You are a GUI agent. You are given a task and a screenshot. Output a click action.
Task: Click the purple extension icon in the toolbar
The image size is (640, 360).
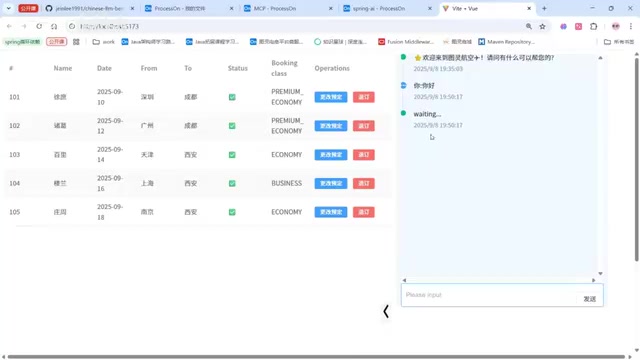(x=563, y=26)
